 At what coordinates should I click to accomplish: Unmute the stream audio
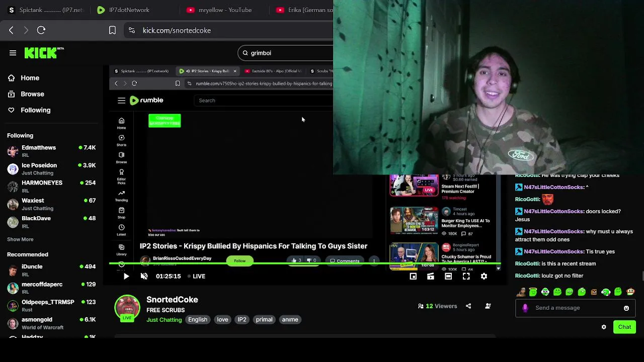[x=144, y=276]
